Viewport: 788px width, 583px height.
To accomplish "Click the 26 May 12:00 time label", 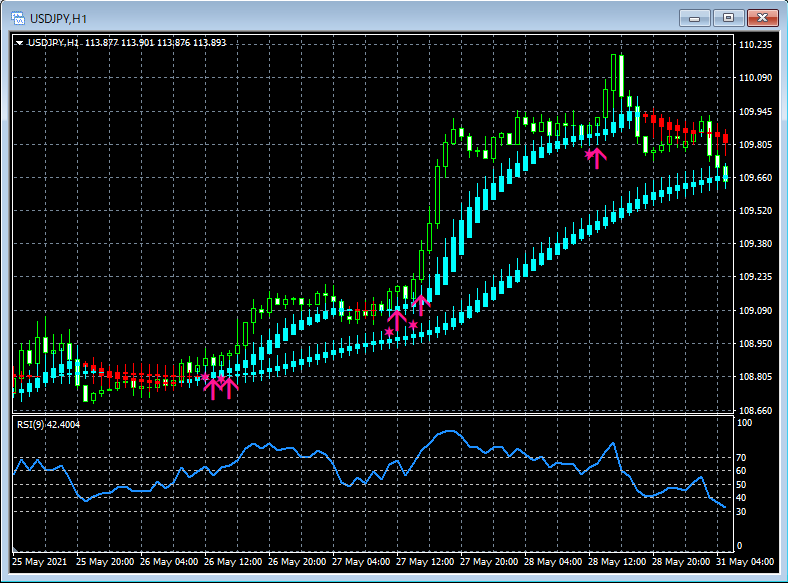I will [x=233, y=562].
